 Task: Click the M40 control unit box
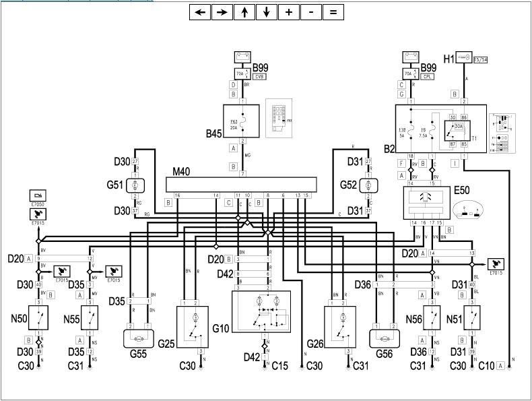(x=241, y=185)
